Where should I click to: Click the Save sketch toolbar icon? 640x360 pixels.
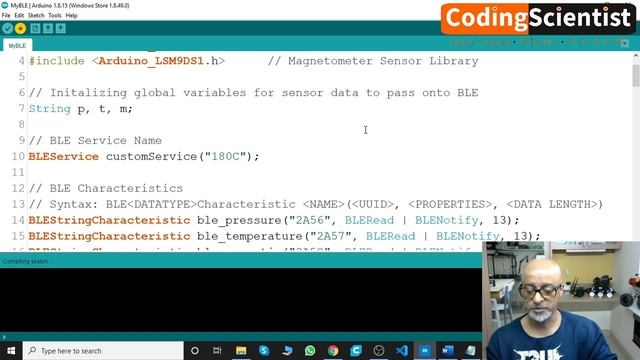point(60,28)
